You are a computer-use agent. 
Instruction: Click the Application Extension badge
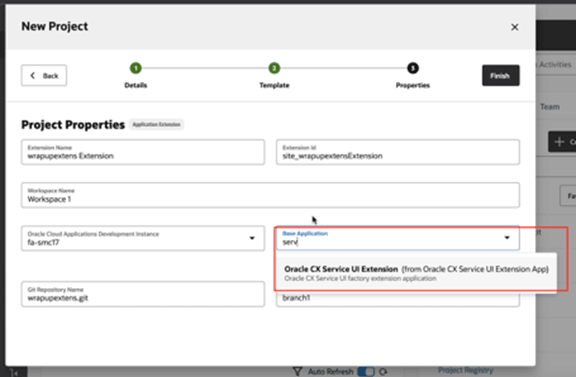point(156,125)
